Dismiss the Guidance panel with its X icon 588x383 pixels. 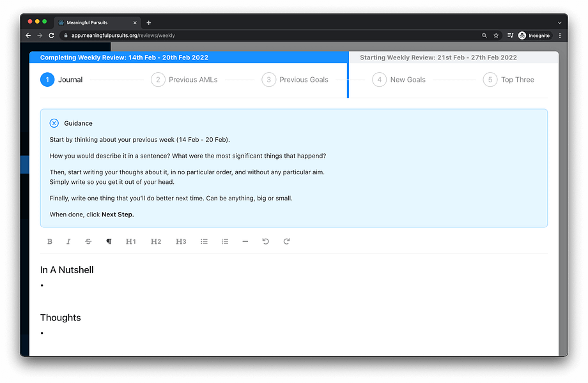[54, 123]
